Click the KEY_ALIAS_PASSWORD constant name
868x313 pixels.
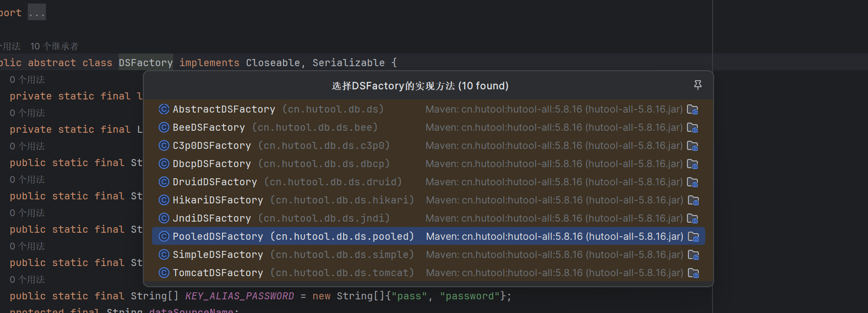[240, 296]
